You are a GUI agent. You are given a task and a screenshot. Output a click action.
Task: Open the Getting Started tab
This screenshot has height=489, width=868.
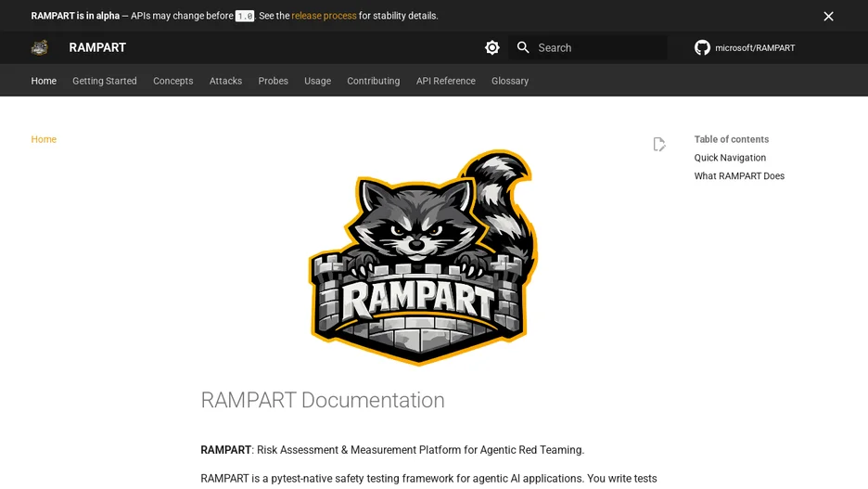[105, 81]
